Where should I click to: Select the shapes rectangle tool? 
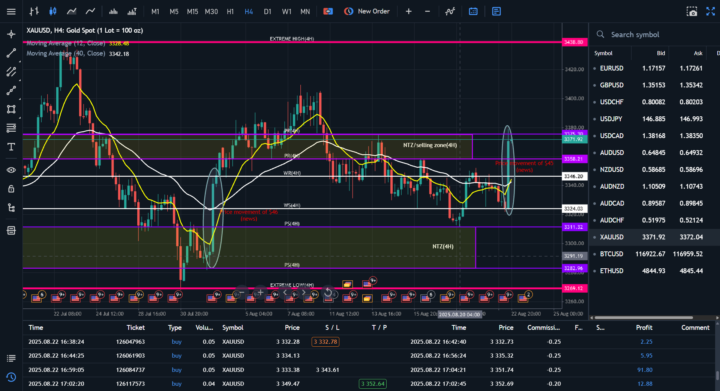tap(11, 109)
